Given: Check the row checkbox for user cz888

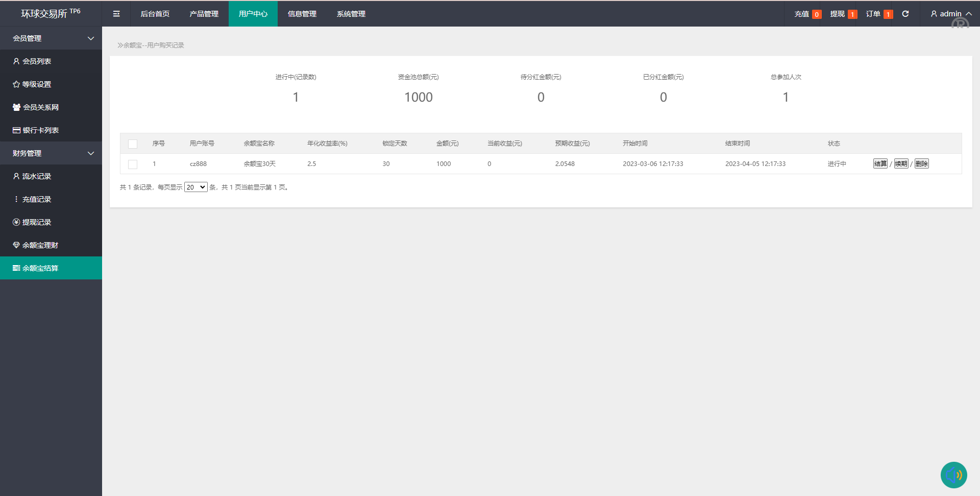Looking at the screenshot, I should (133, 164).
